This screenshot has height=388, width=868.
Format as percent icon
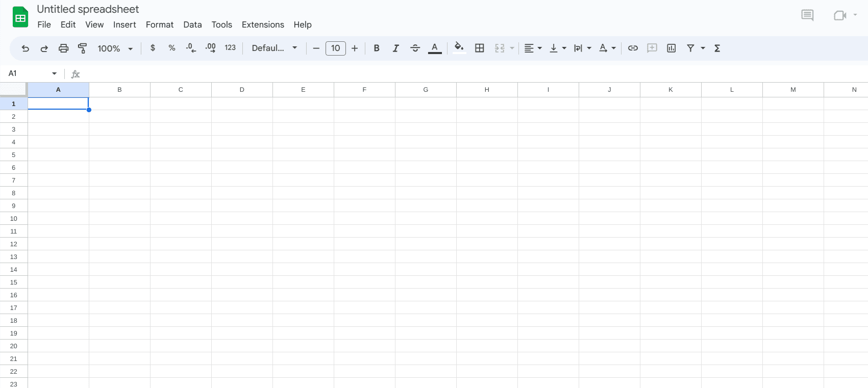point(172,48)
